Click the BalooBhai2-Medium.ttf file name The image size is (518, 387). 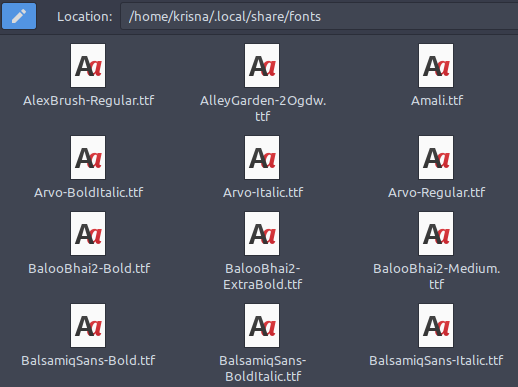click(437, 276)
